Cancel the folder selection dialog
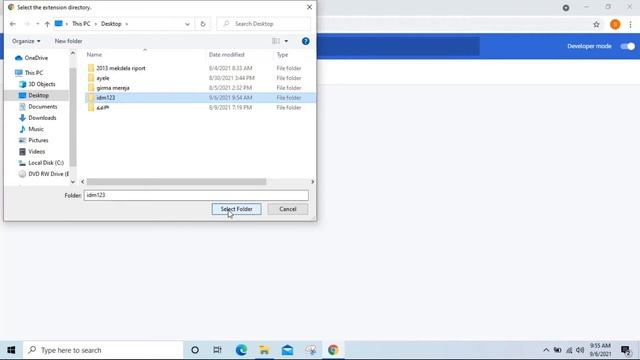640x360 pixels. pyautogui.click(x=288, y=209)
